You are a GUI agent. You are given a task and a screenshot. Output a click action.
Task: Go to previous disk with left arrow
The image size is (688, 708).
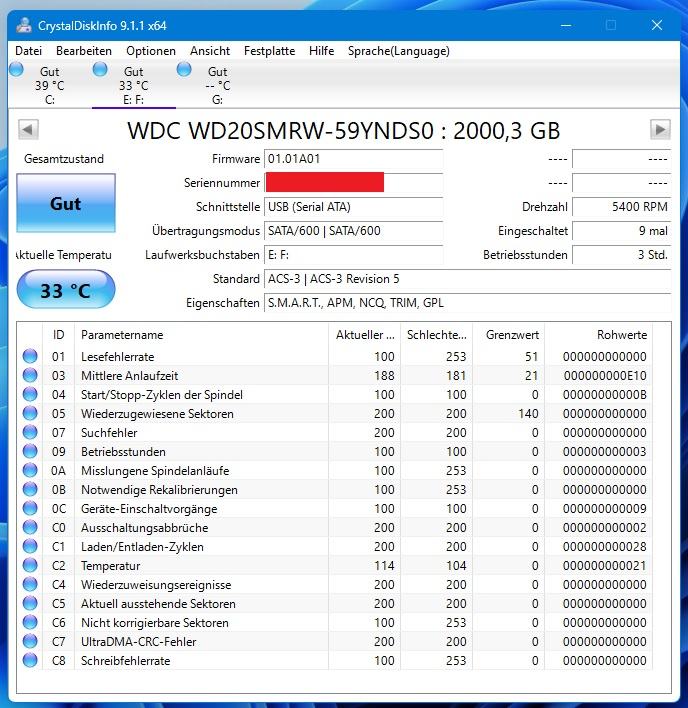pos(28,130)
